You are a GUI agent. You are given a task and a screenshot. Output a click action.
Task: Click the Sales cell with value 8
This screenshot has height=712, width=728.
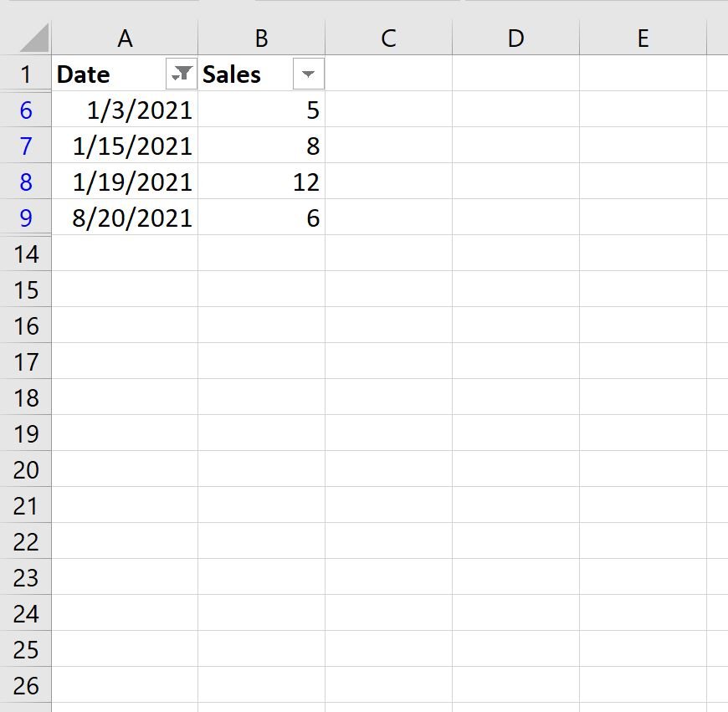click(261, 146)
